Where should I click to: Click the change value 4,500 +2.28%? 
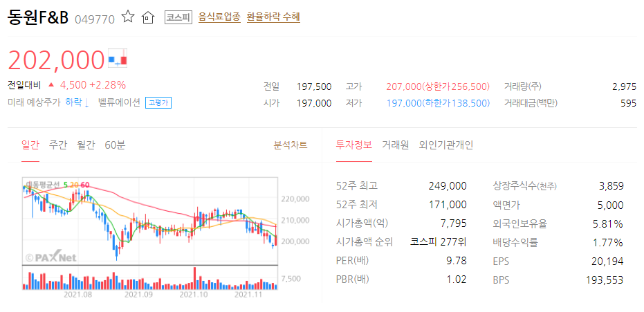[93, 85]
